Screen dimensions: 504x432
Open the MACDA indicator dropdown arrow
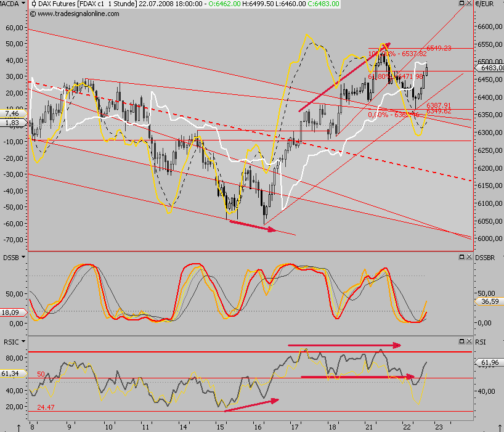point(23,4)
